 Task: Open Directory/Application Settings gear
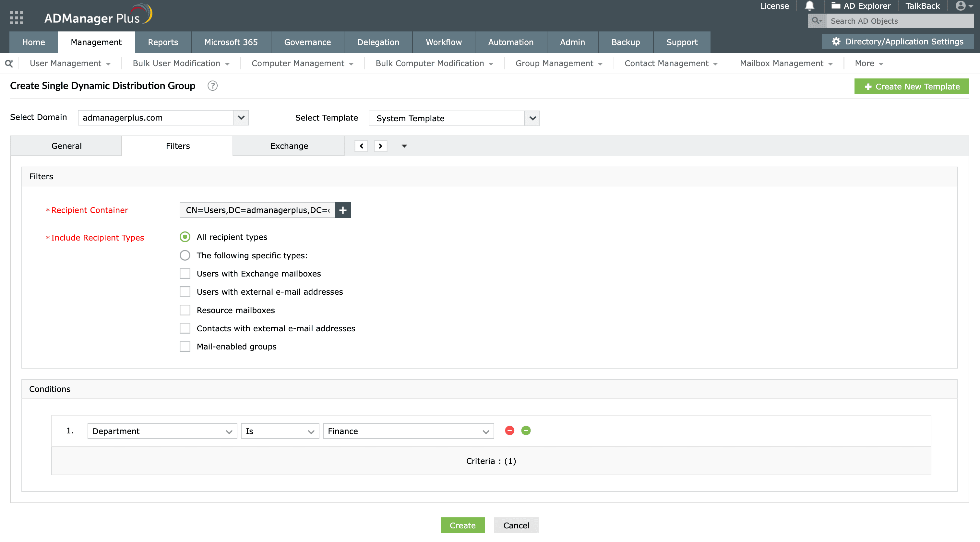coord(836,41)
